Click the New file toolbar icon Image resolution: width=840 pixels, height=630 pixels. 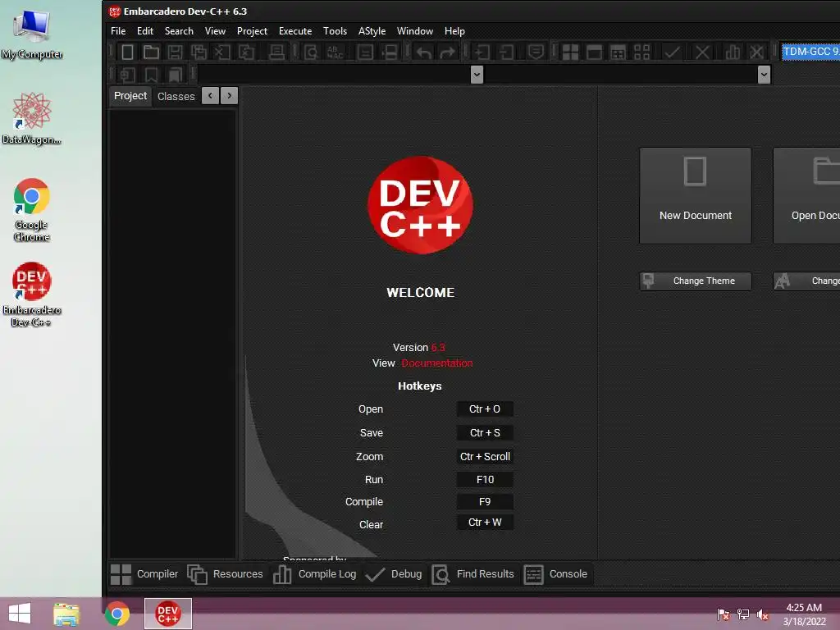(x=127, y=52)
